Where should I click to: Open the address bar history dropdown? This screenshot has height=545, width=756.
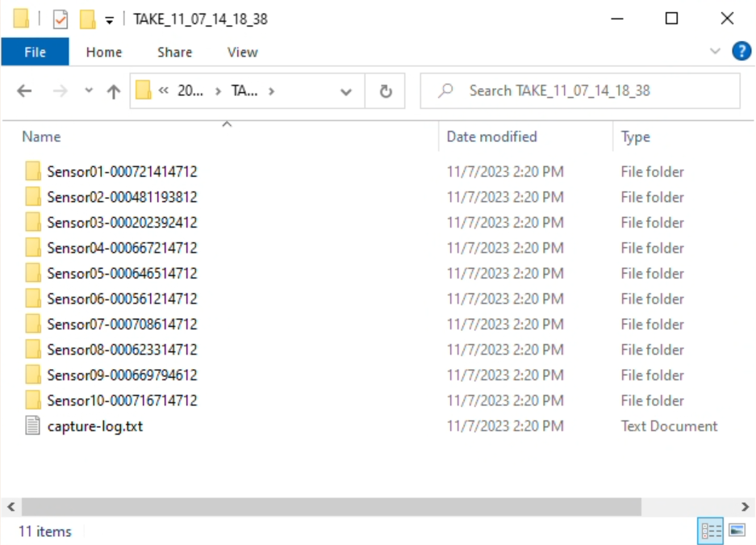[346, 91]
